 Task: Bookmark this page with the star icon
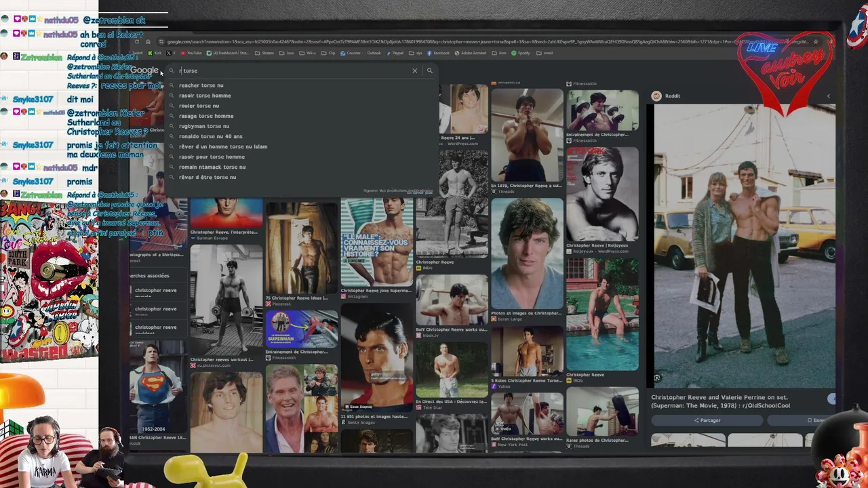click(x=815, y=42)
